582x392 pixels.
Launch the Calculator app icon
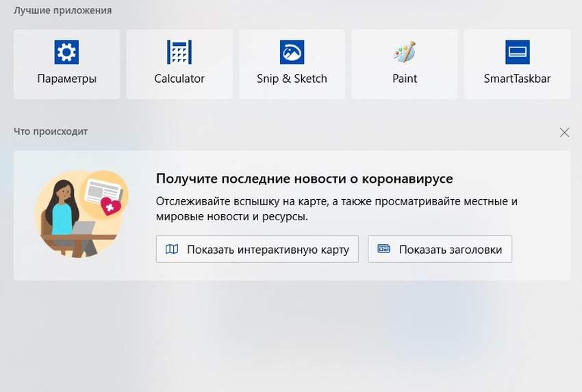click(179, 52)
